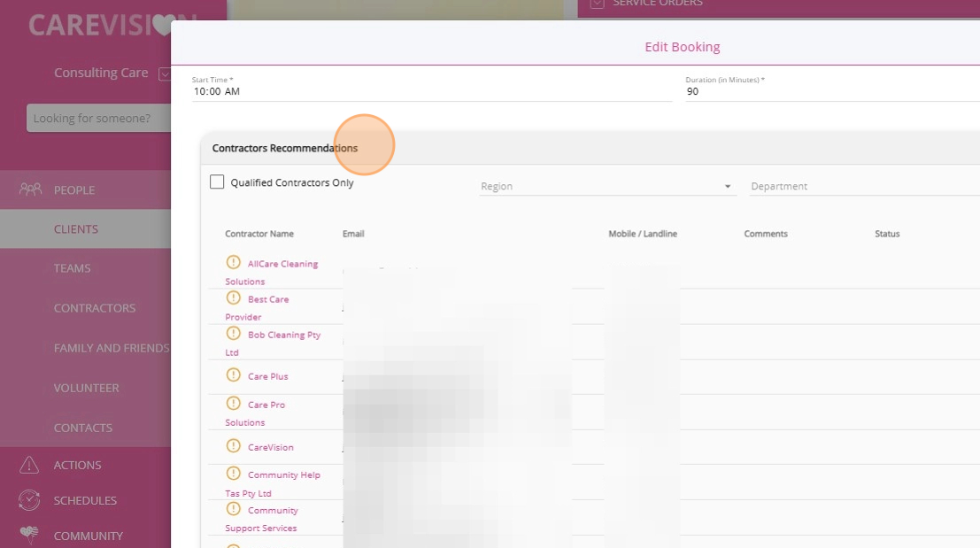
Task: Enable Qualified Contractors Only checkbox
Action: point(217,182)
